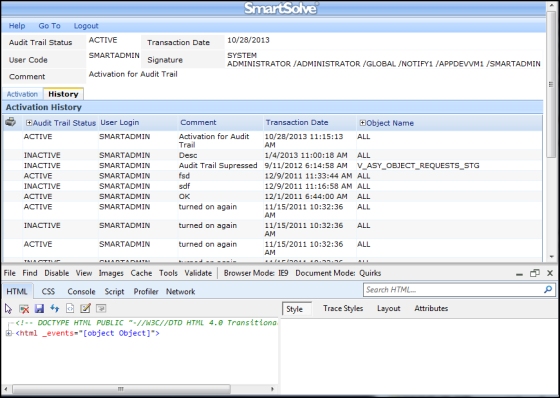This screenshot has width=560, height=398.
Task: Clear browser cache icon with red X
Action: [24, 309]
